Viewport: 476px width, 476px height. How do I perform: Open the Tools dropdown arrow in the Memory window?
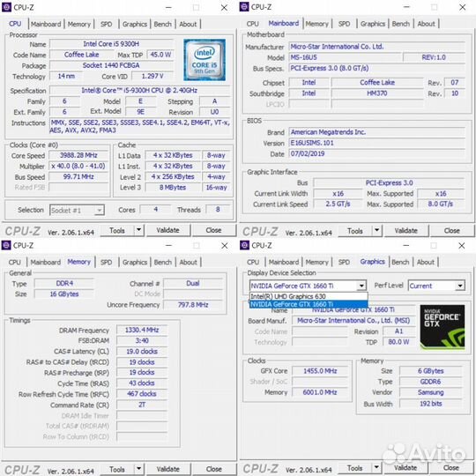click(x=138, y=469)
